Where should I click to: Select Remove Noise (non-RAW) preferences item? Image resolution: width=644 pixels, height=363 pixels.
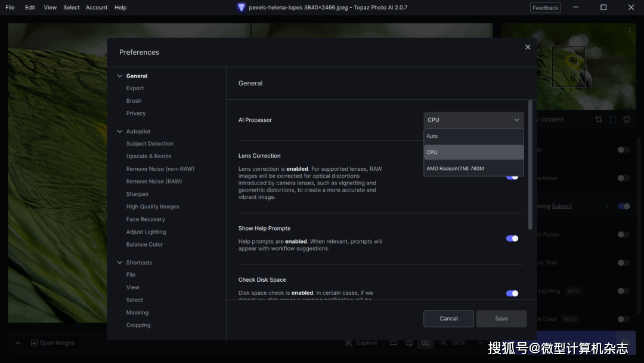point(160,169)
